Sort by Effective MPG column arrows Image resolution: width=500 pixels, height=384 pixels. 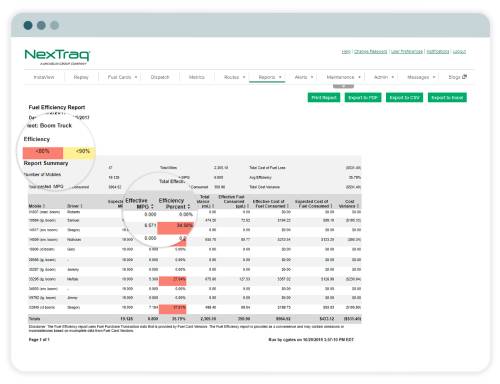click(152, 207)
